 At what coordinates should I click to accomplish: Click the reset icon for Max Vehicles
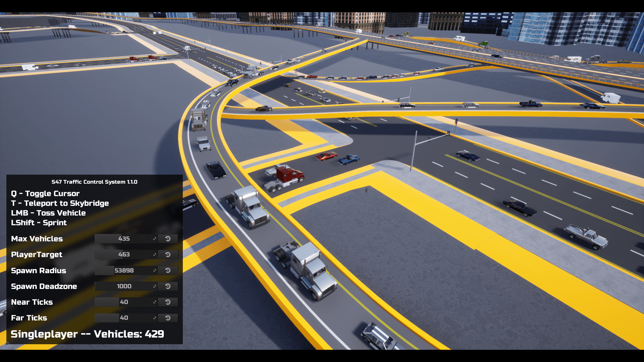coord(168,239)
